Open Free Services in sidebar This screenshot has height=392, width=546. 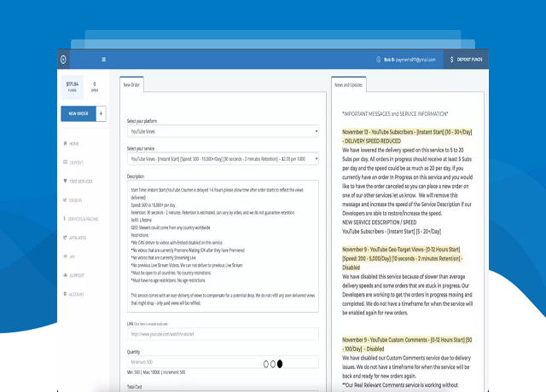coord(80,181)
